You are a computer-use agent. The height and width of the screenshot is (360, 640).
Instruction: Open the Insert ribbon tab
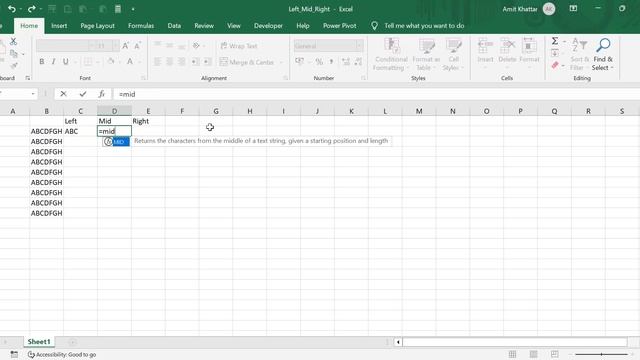click(x=59, y=26)
